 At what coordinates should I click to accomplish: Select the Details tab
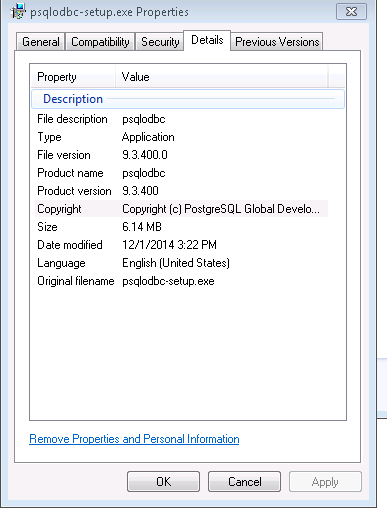coord(207,40)
